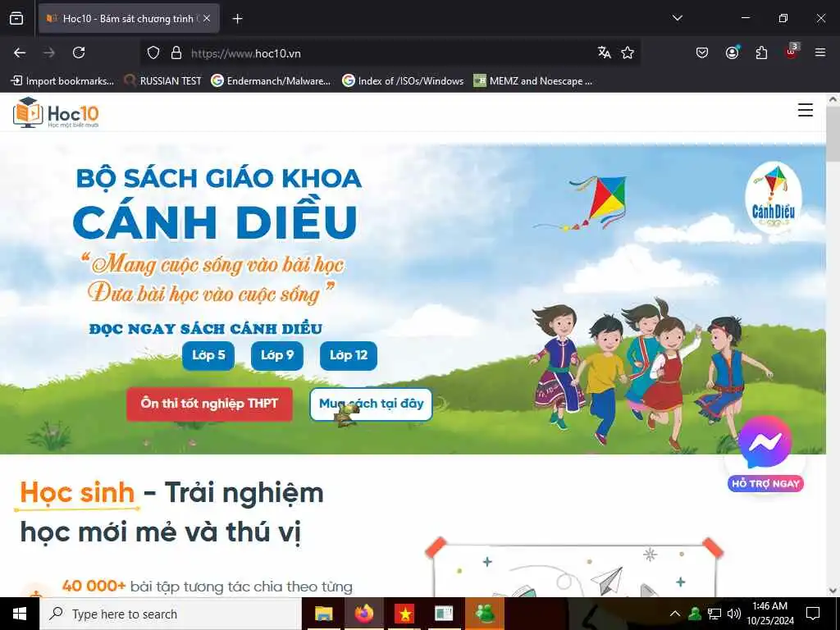Click the Hoc10 site logo

(56, 112)
